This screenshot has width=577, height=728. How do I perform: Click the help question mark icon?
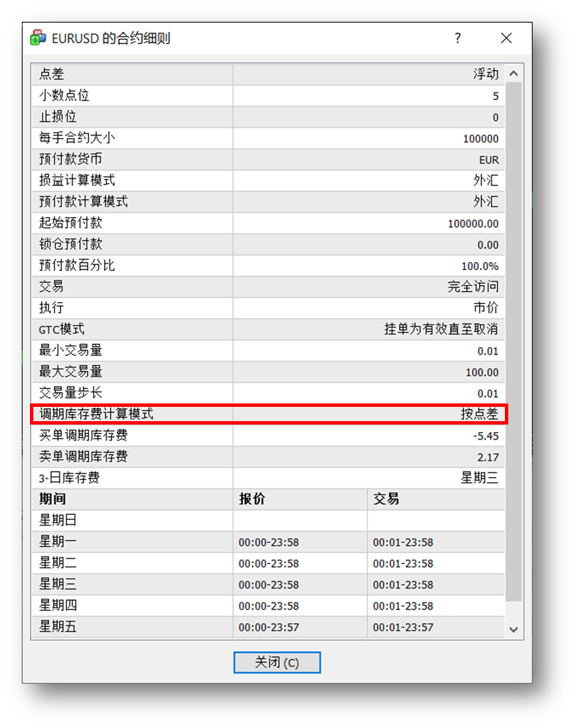458,39
